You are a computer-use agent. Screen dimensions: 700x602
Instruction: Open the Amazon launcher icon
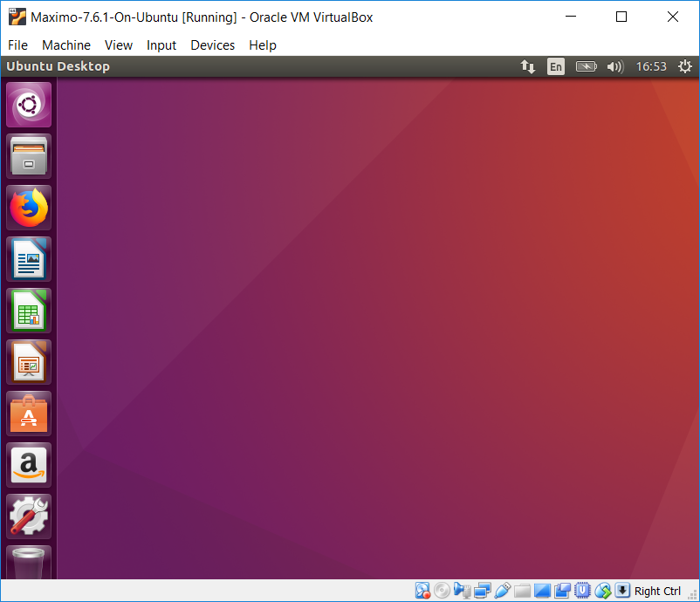(29, 465)
